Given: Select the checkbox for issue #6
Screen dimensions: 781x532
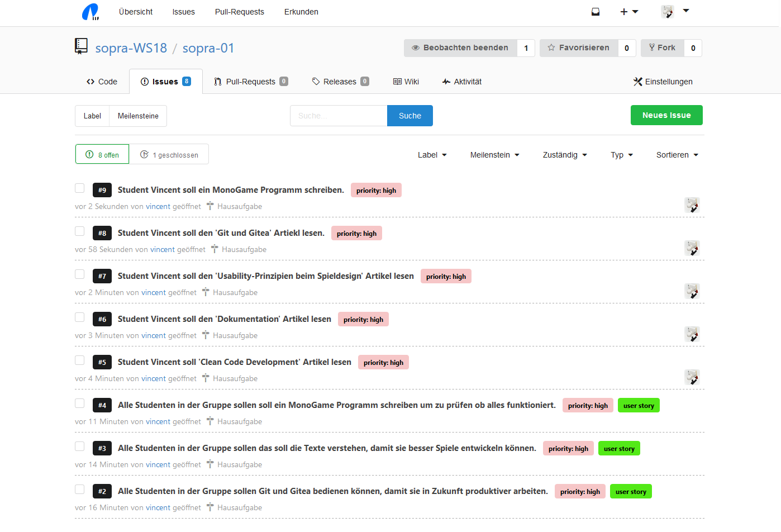Looking at the screenshot, I should coord(80,317).
